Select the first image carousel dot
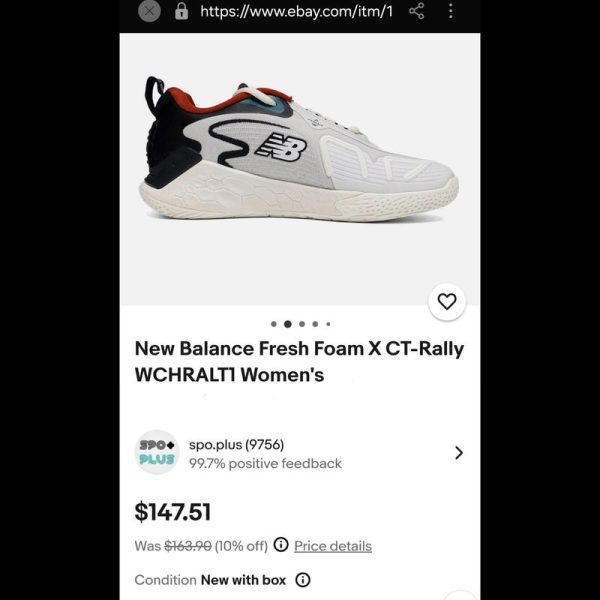The image size is (600, 600). pos(274,324)
